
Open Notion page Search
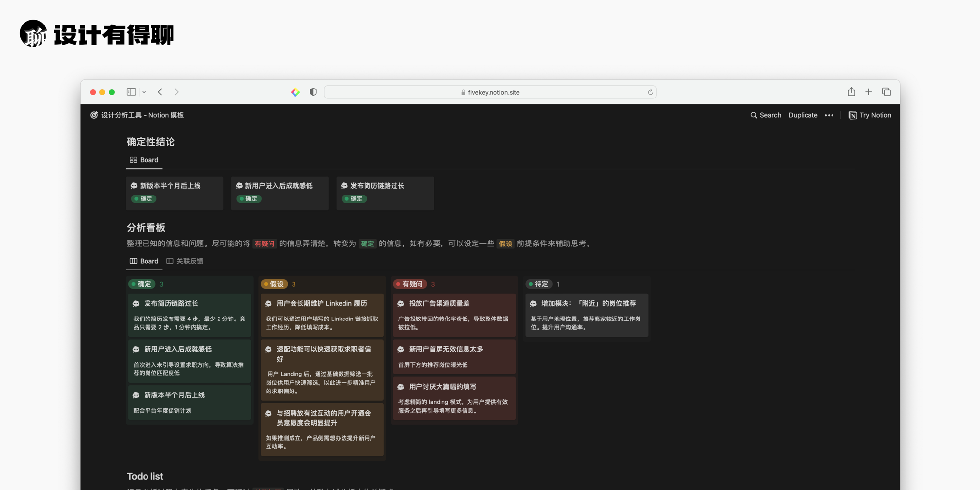(765, 115)
